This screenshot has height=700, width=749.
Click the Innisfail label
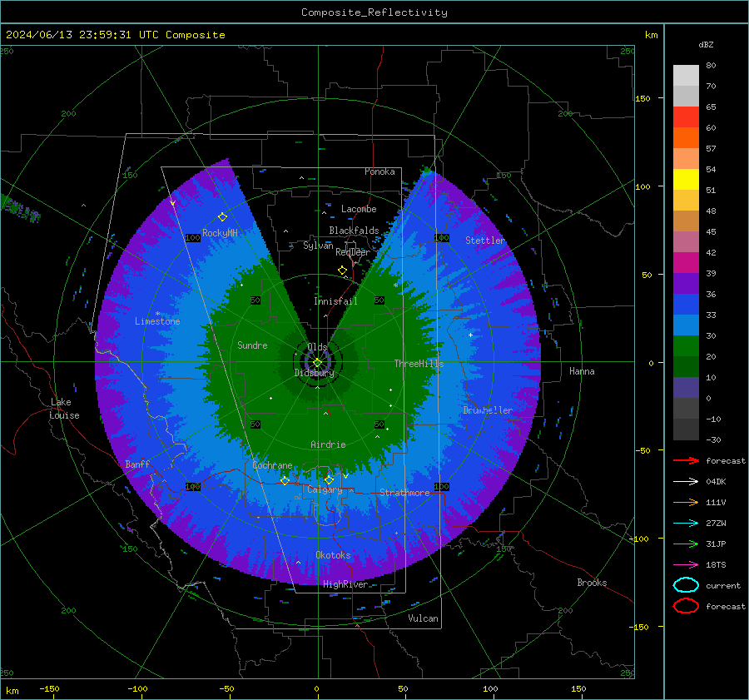pyautogui.click(x=335, y=301)
